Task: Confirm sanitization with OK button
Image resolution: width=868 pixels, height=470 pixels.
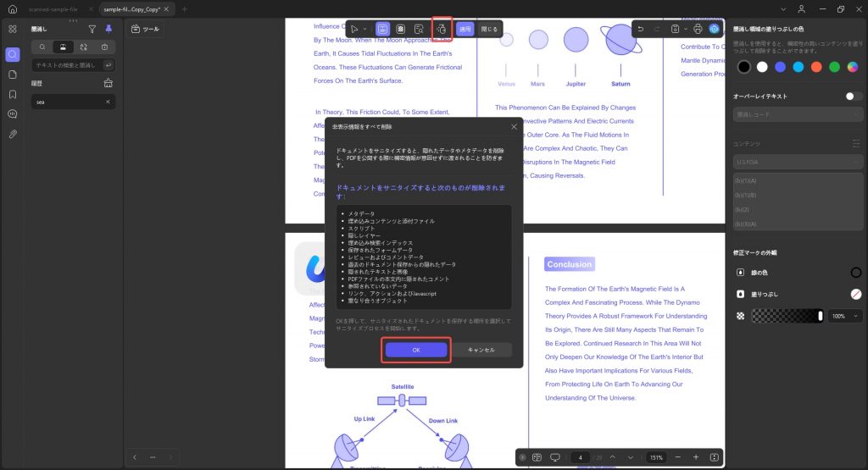Action: 416,350
